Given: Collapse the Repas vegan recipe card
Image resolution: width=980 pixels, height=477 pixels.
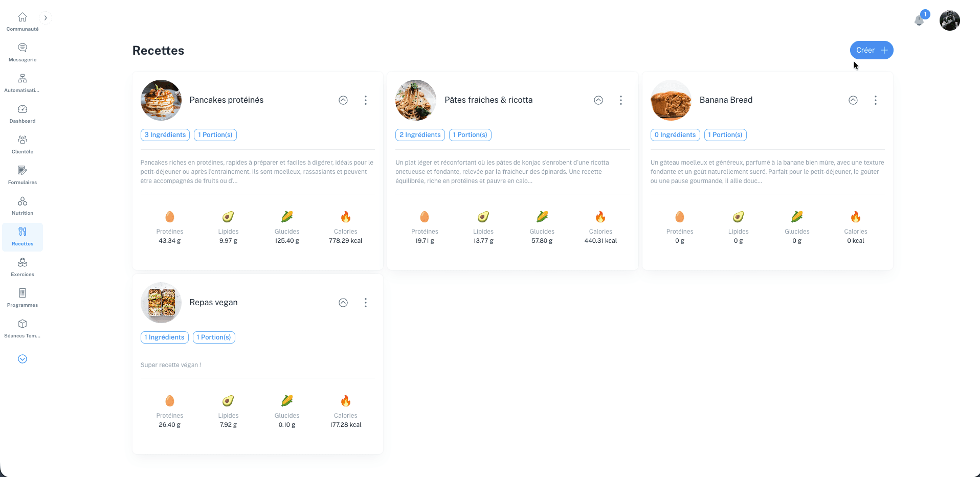Looking at the screenshot, I should point(343,303).
